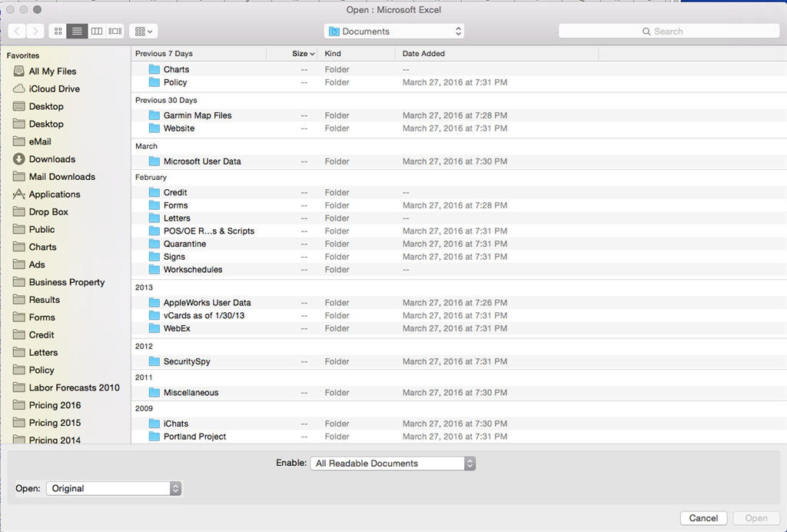Open Business Property in sidebar
Screen dimensions: 787x532
coord(65,282)
